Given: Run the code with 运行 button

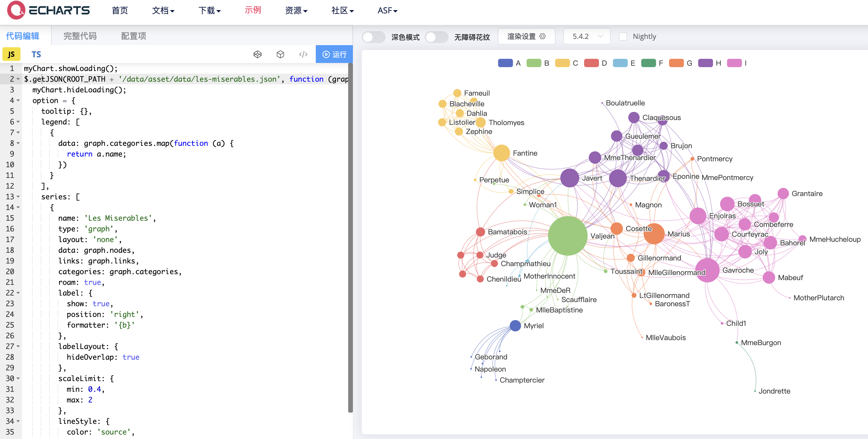Looking at the screenshot, I should (x=334, y=54).
